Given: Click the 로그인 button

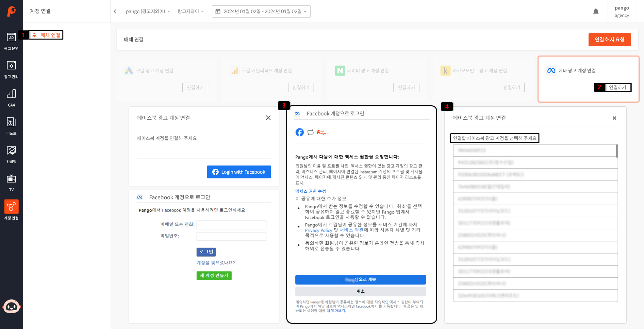Looking at the screenshot, I should pyautogui.click(x=206, y=252).
